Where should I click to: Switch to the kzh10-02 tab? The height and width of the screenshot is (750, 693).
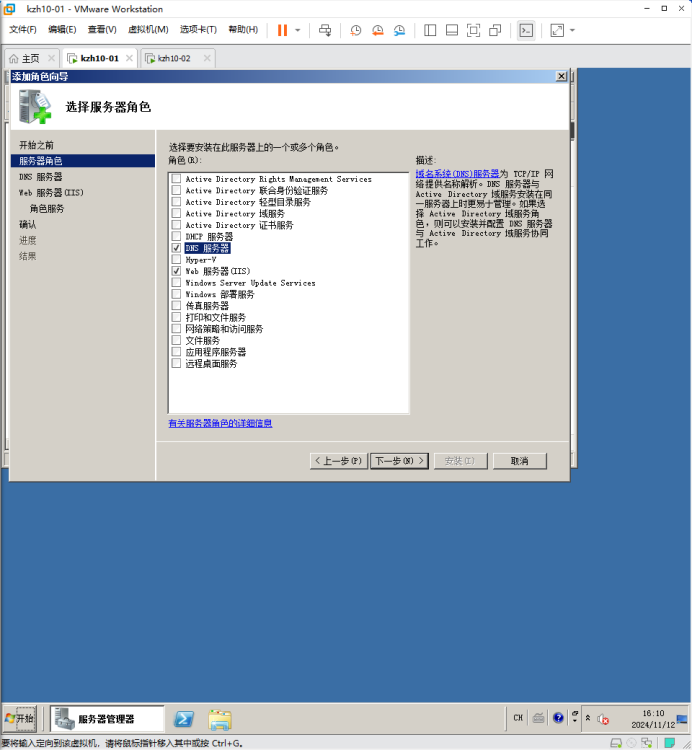[174, 58]
